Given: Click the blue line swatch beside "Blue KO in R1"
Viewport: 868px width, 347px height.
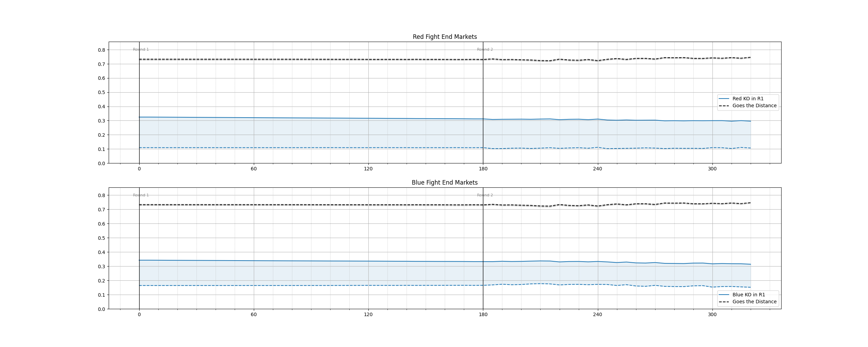Looking at the screenshot, I should (724, 295).
